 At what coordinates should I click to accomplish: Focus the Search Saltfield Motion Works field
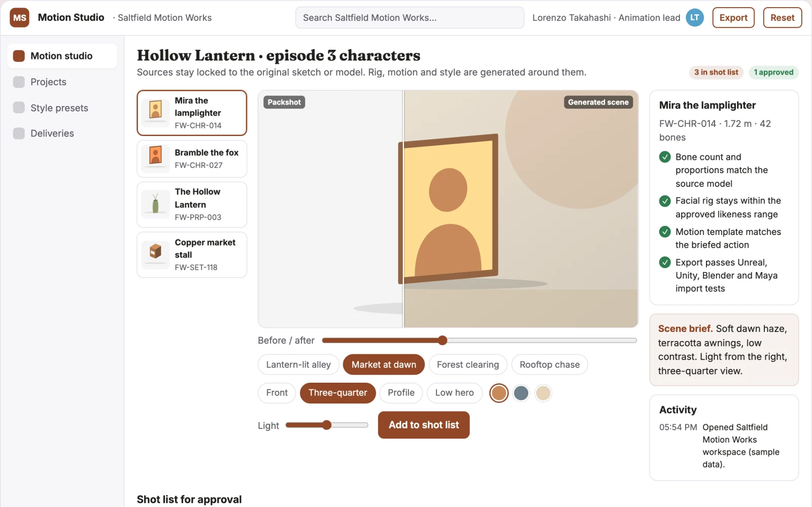coord(410,18)
